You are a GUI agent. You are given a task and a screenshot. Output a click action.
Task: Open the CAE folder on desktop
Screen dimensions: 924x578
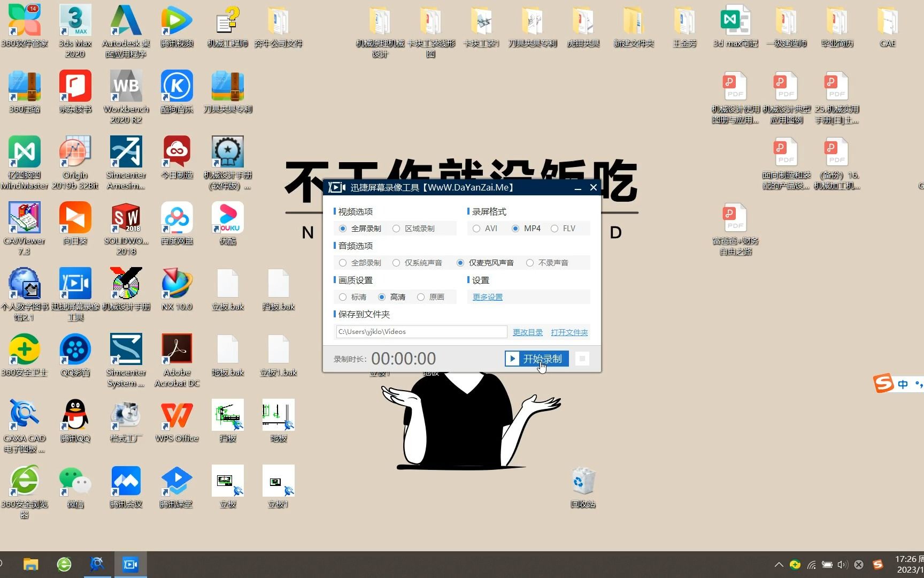tap(888, 26)
